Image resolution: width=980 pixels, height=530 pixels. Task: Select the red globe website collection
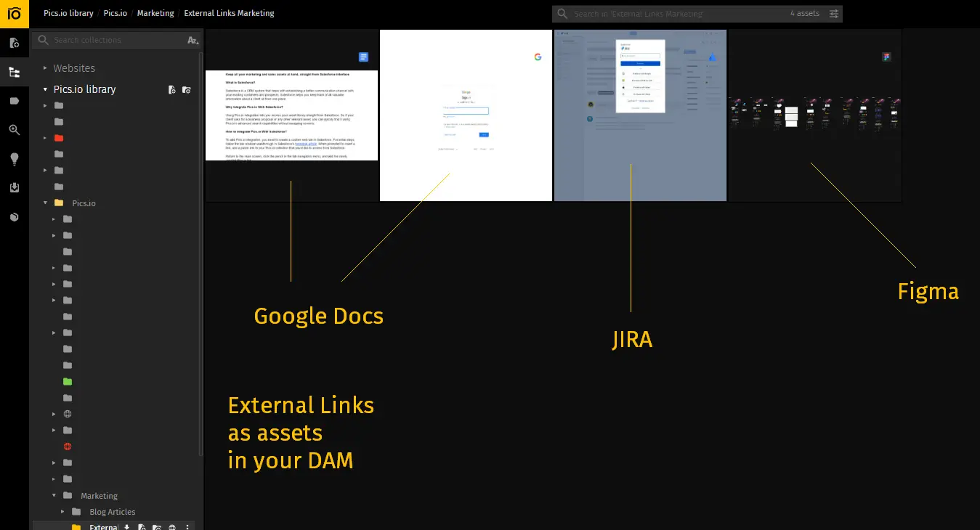[68, 447]
